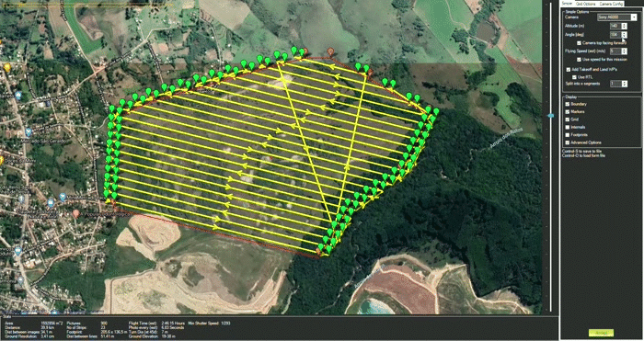The image size is (644, 341).
Task: Enable the Footprints display option
Action: (568, 134)
